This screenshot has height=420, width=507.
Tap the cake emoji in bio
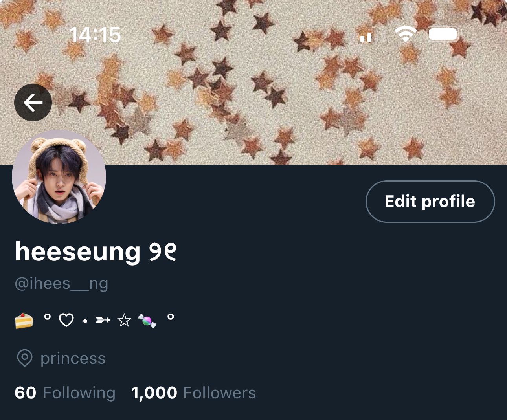24,321
